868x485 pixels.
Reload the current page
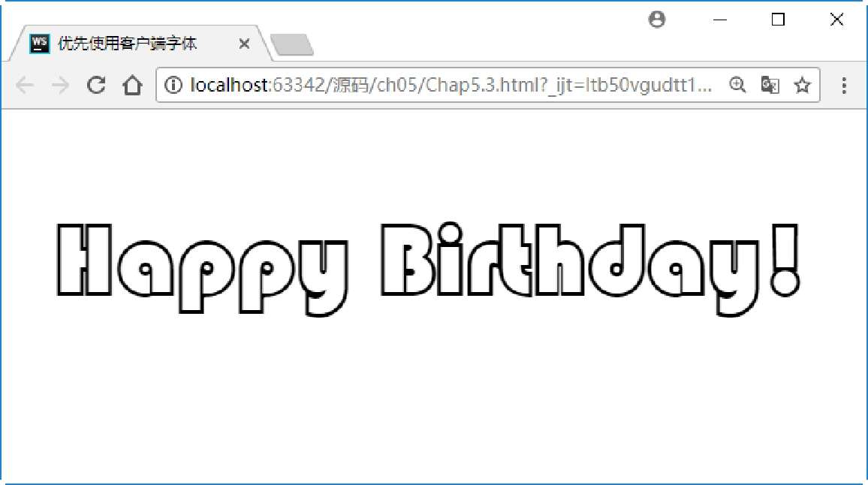(96, 85)
